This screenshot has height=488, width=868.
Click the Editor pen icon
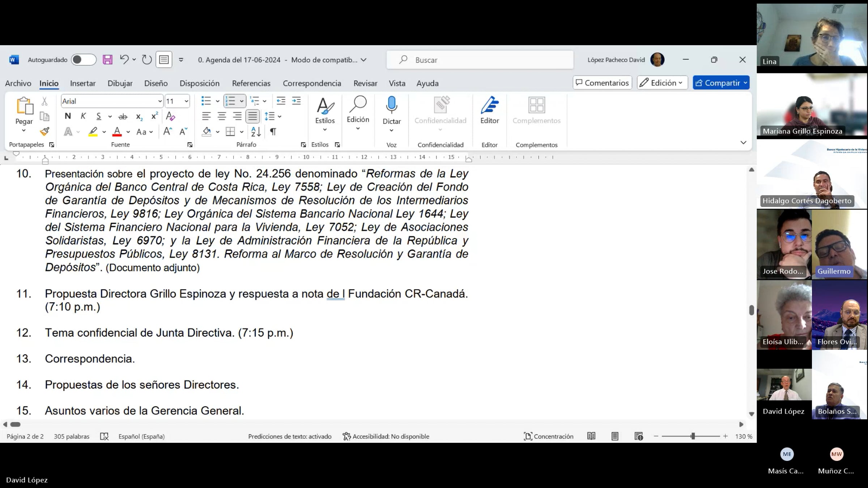pyautogui.click(x=490, y=105)
